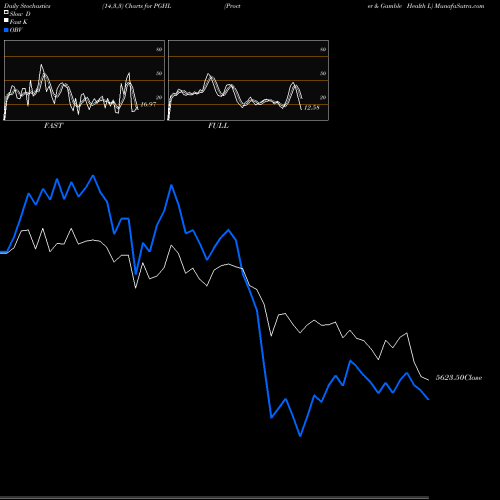Click the Slow D legend swatch
500x500 pixels.
click(x=6, y=12)
